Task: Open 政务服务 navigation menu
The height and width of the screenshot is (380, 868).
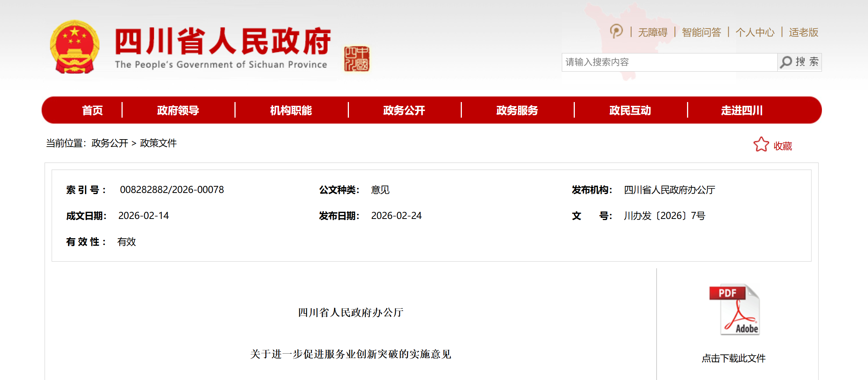Action: (517, 110)
